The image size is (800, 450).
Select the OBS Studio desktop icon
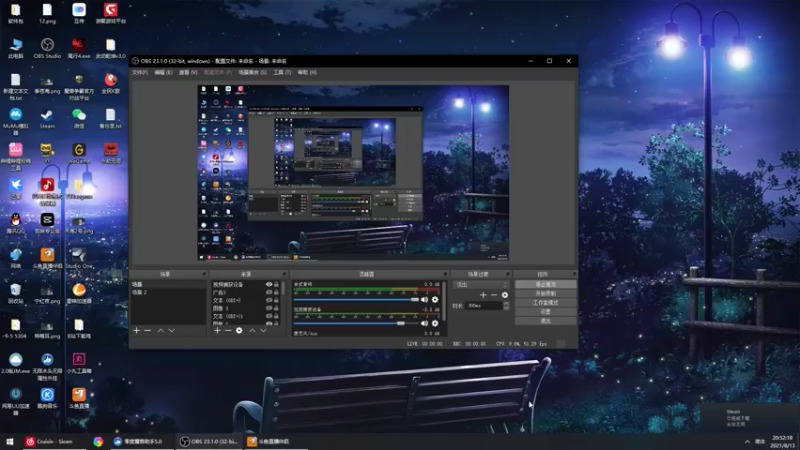[47, 48]
